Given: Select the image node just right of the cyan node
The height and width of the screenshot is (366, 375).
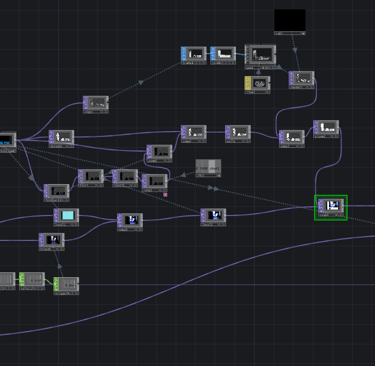Looking at the screenshot, I should pos(130,222).
